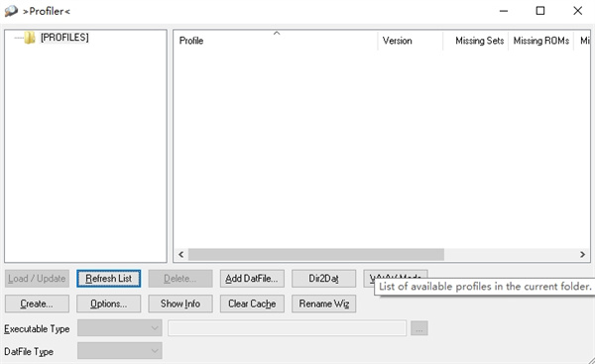Click the Clear Cache button
595x364 pixels.
pos(252,303)
